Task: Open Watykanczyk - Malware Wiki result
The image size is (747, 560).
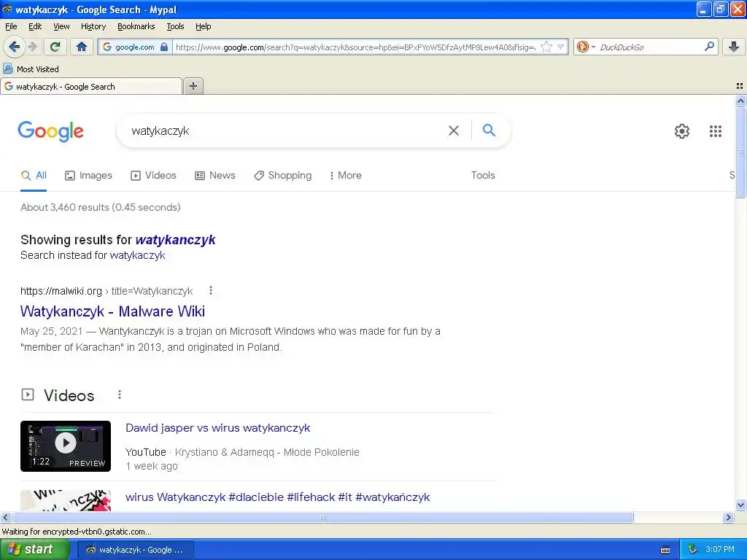Action: coord(112,311)
